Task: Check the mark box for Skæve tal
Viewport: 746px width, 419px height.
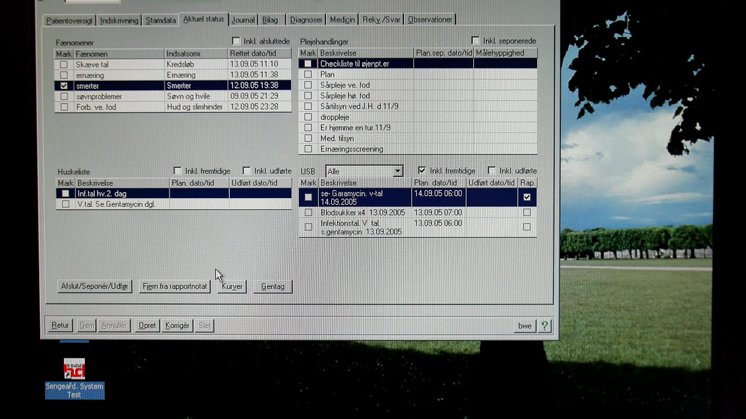Action: [64, 64]
